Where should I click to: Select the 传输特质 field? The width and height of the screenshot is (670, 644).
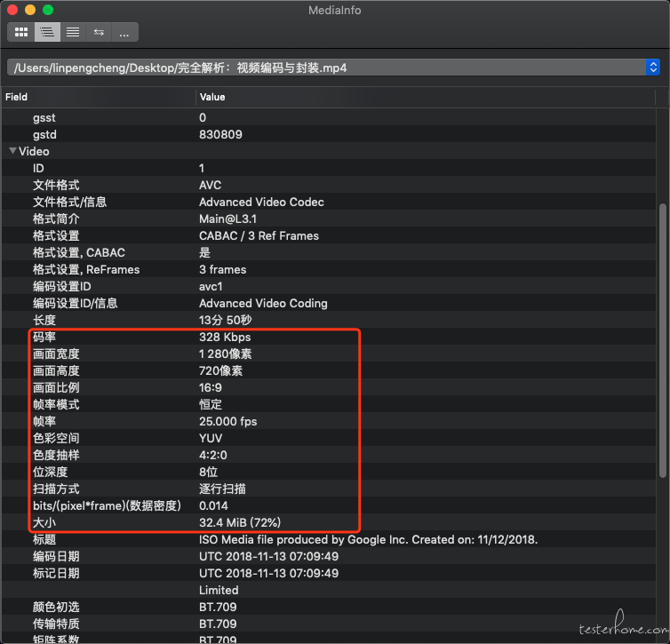(x=56, y=624)
